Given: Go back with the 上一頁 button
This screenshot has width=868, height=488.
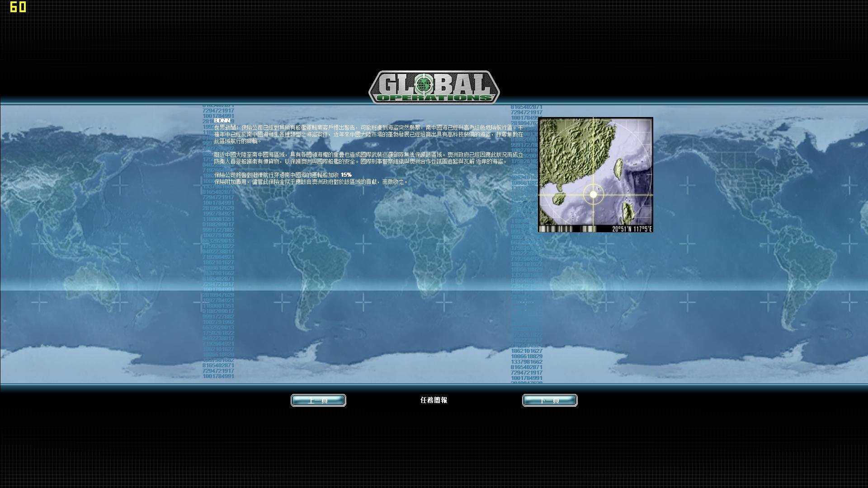Looking at the screenshot, I should (x=318, y=400).
